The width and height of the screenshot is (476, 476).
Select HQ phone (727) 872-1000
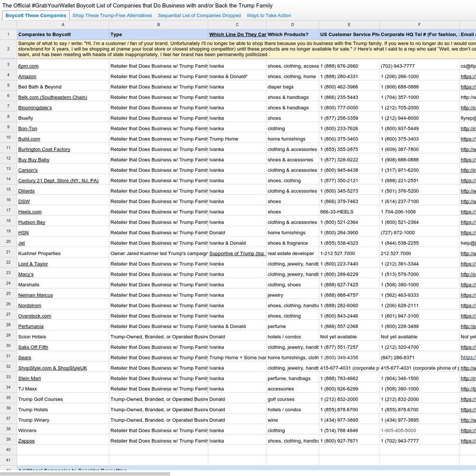[x=419, y=233]
